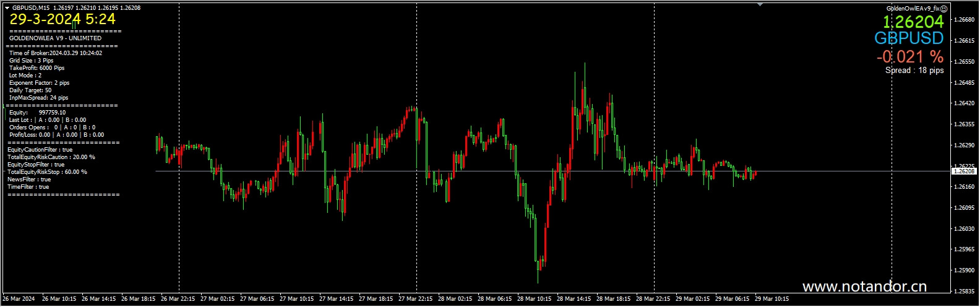Image resolution: width=980 pixels, height=307 pixels.
Task: Open the GBPUSD,M15 chart dropdown arrow
Action: coord(7,8)
